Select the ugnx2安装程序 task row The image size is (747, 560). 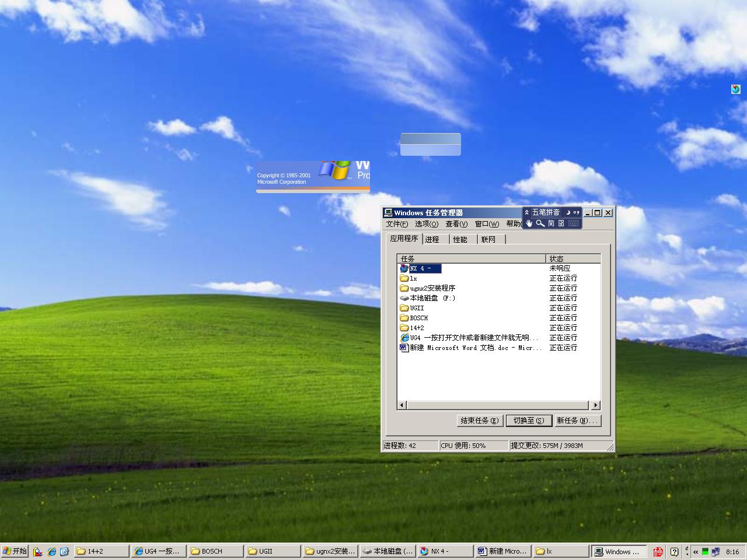pyautogui.click(x=499, y=288)
